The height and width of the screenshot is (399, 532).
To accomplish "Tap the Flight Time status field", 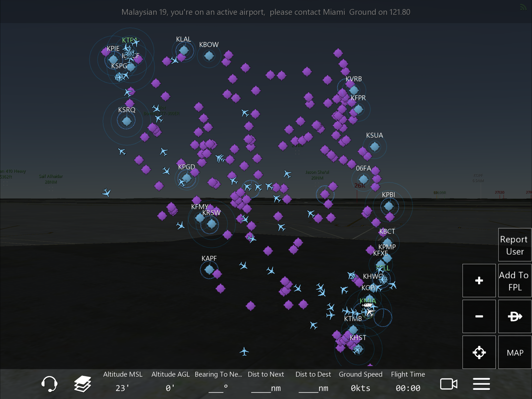I will 408,382.
